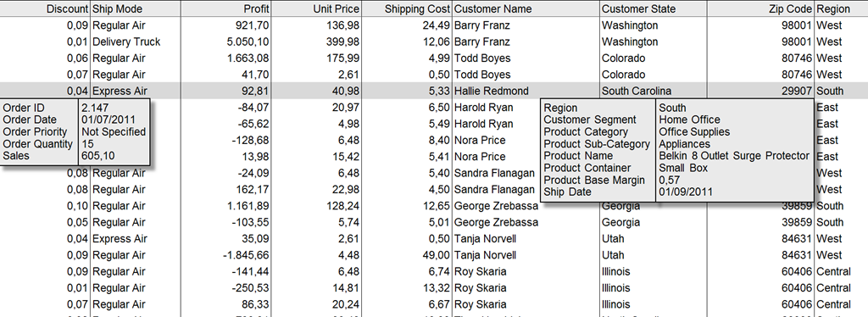Image resolution: width=868 pixels, height=317 pixels.
Task: Click the profit cell 13,98
Action: 256,157
